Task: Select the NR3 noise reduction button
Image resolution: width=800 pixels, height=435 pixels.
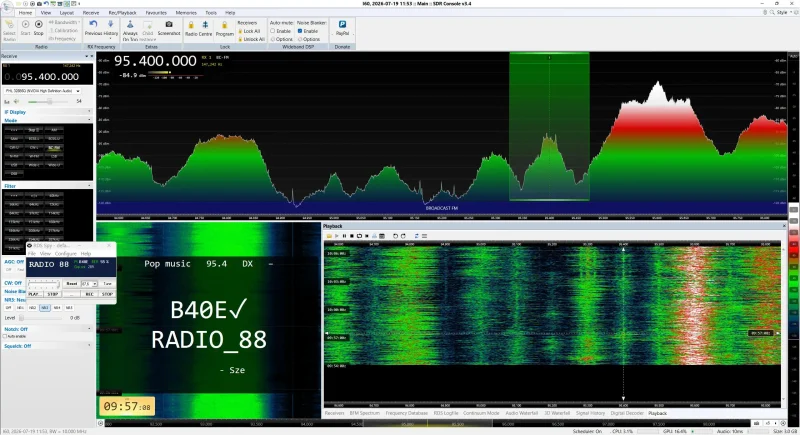Action: click(44, 308)
